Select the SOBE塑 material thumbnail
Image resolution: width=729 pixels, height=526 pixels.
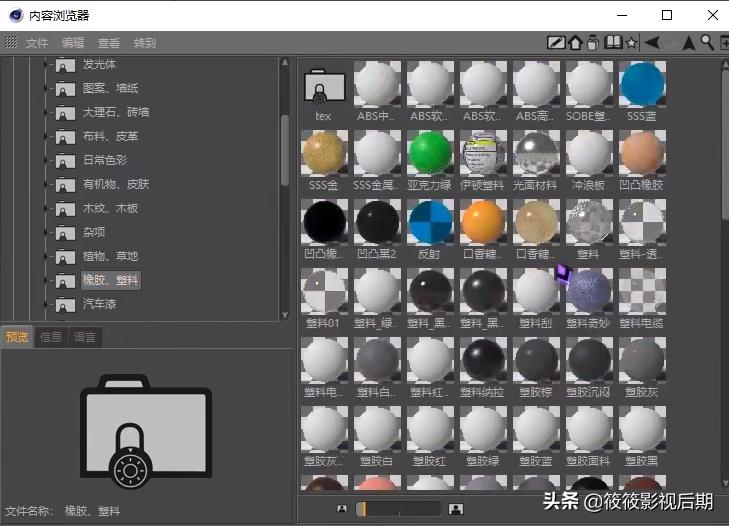pos(589,84)
